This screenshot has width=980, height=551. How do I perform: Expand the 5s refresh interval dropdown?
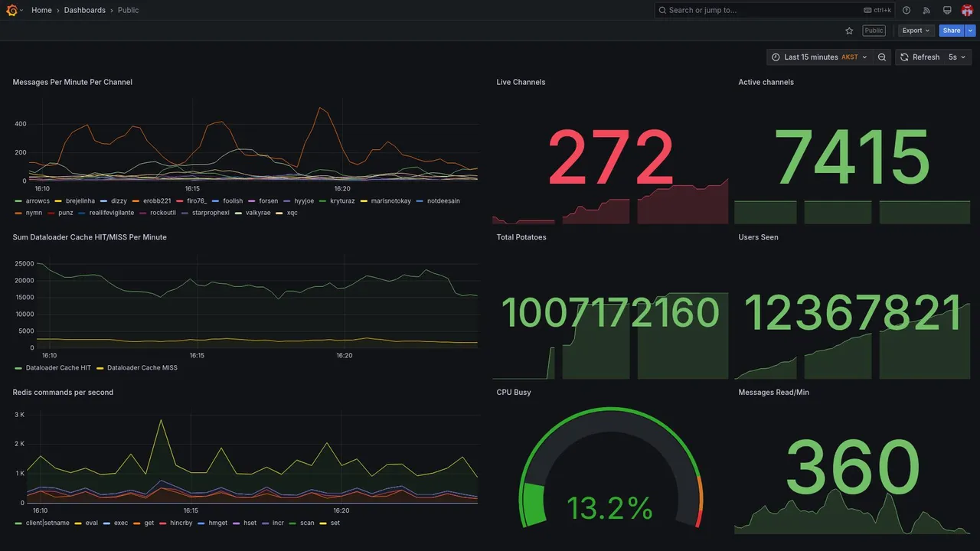point(957,57)
